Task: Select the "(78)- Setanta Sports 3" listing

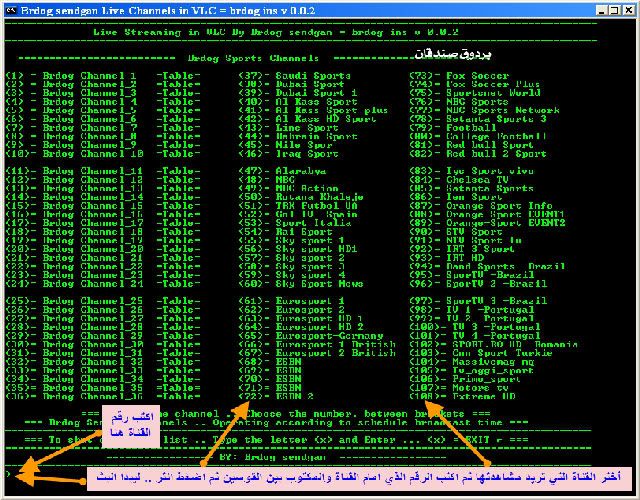Action: point(478,119)
